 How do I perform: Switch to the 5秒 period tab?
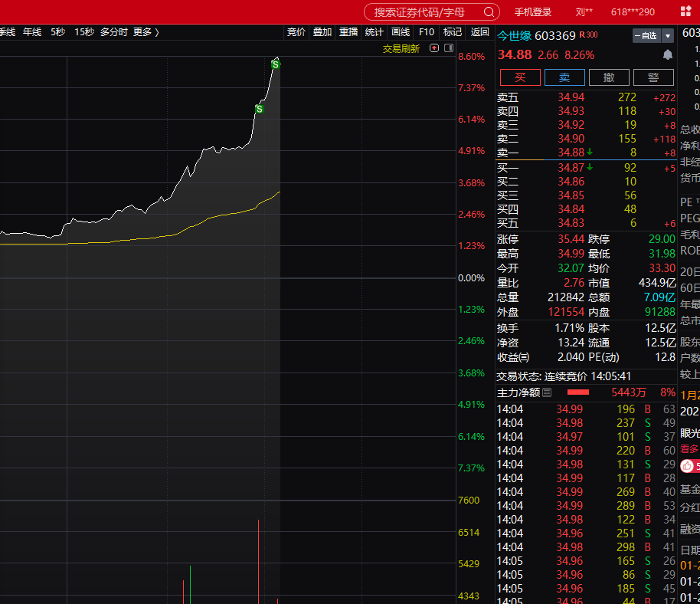click(57, 32)
